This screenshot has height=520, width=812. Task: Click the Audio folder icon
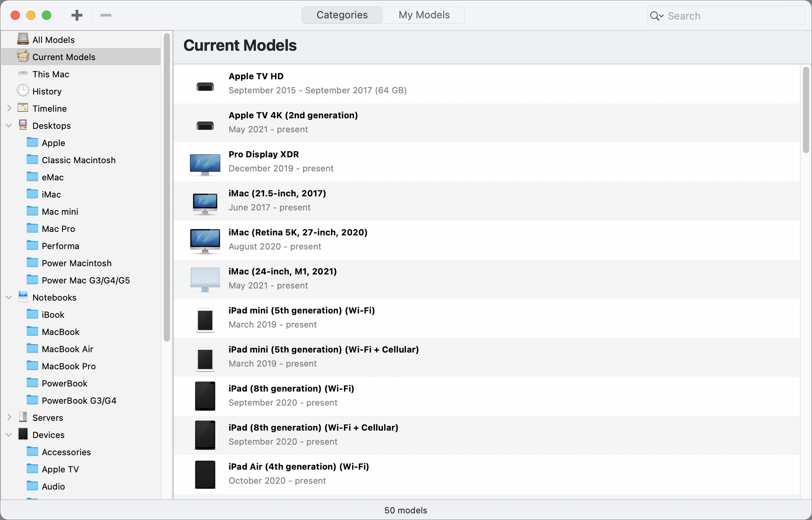[32, 486]
